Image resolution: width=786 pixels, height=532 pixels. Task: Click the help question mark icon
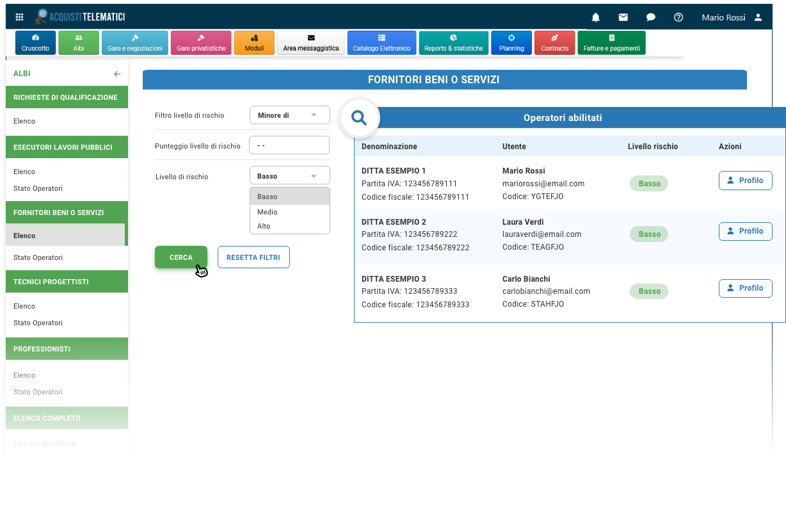678,17
